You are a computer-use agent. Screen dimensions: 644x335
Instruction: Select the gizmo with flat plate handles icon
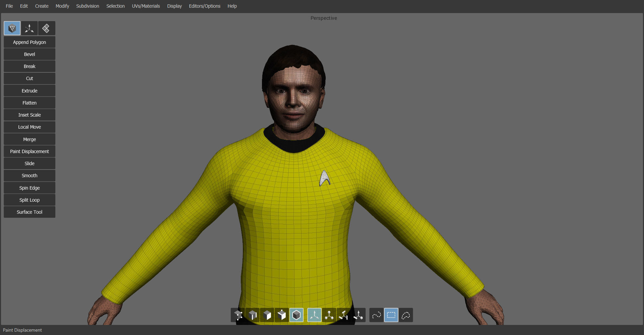343,315
